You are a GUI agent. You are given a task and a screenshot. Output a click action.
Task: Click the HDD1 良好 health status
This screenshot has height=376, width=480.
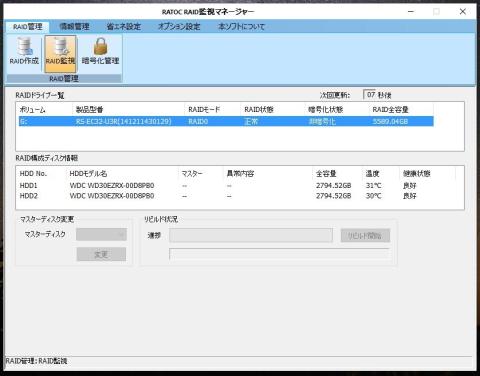click(410, 185)
